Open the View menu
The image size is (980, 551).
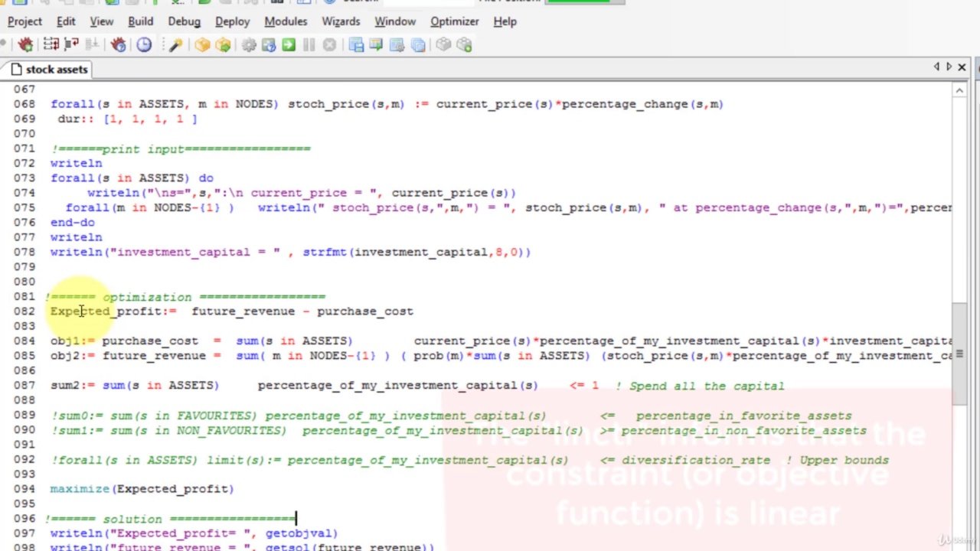pos(101,21)
